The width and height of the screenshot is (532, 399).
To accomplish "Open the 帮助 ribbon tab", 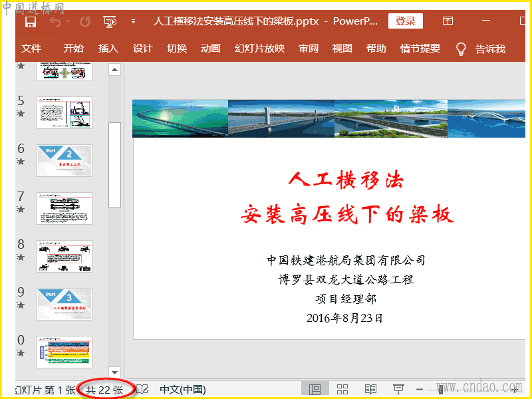I will pos(376,48).
